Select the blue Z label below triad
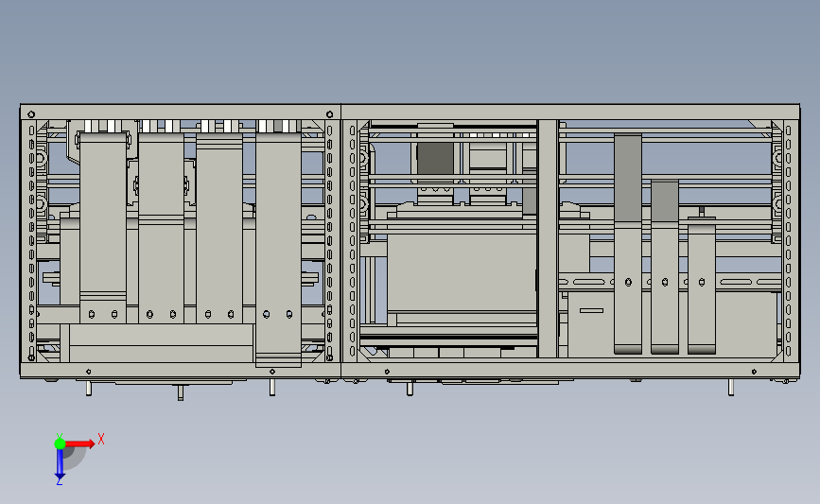The height and width of the screenshot is (504, 820). coord(59,482)
